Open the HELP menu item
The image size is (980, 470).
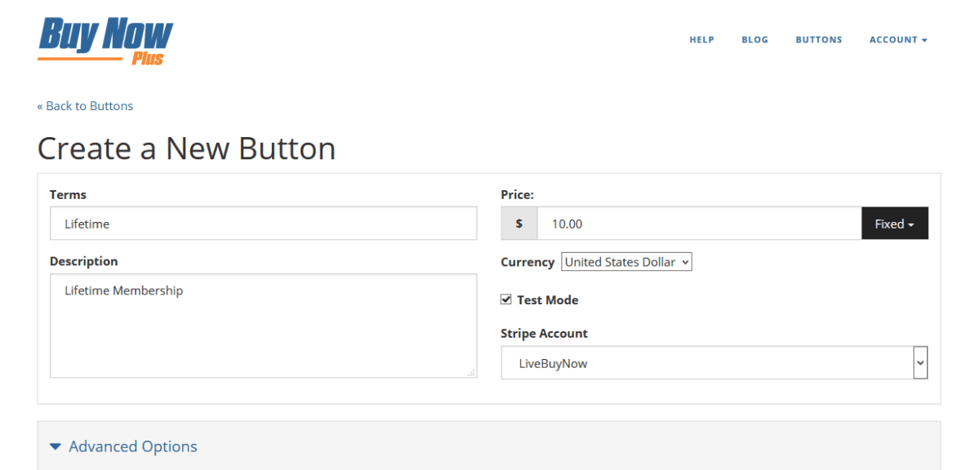pyautogui.click(x=702, y=39)
